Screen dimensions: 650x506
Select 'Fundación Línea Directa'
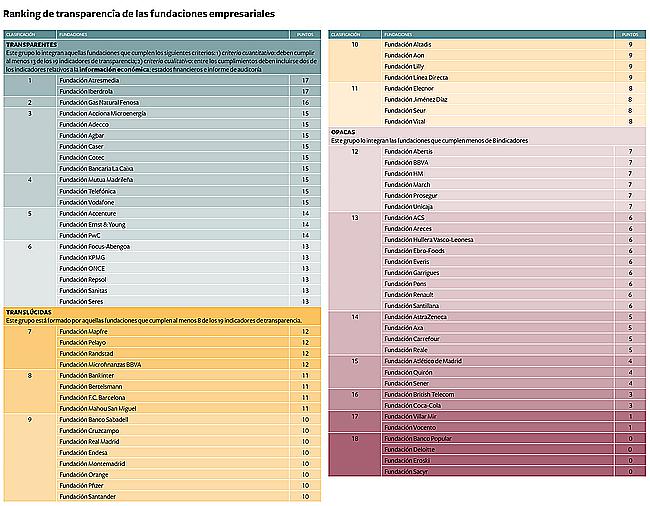[x=416, y=77]
